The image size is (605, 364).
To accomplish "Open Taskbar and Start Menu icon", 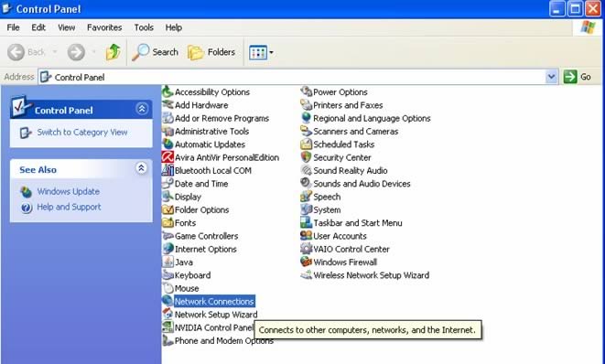I will pos(306,223).
